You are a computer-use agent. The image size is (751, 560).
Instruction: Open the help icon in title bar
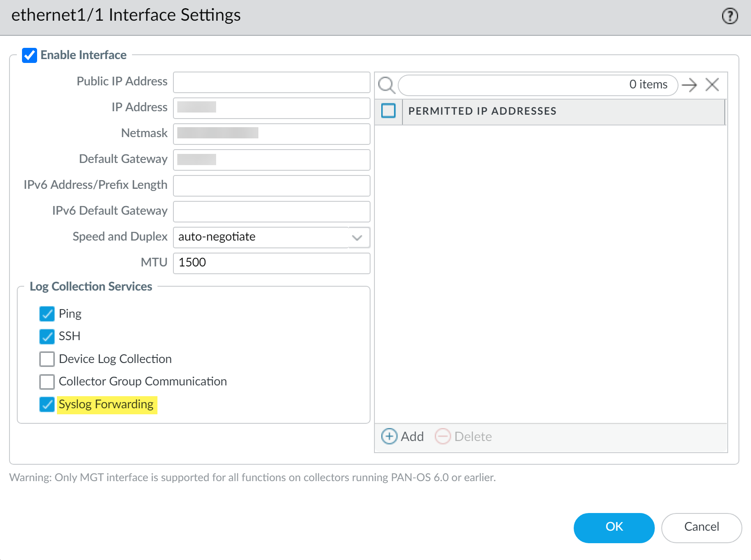729,16
